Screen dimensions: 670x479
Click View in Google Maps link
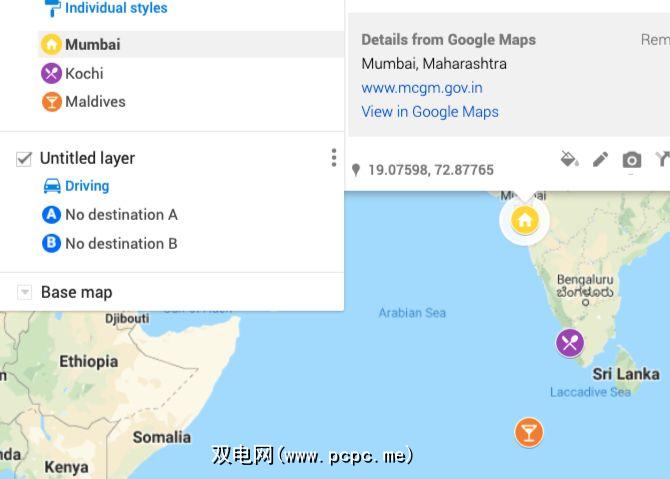(x=430, y=112)
